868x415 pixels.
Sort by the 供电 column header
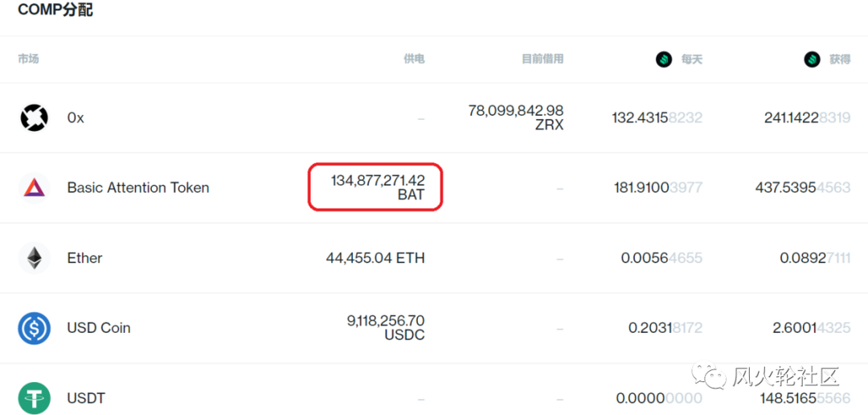click(414, 59)
